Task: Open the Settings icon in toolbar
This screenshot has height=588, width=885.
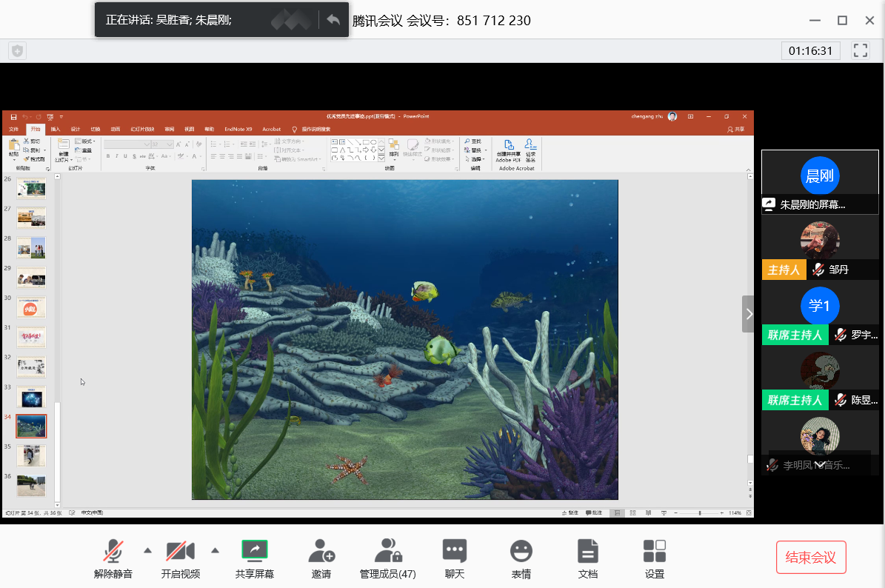Action: tap(654, 551)
